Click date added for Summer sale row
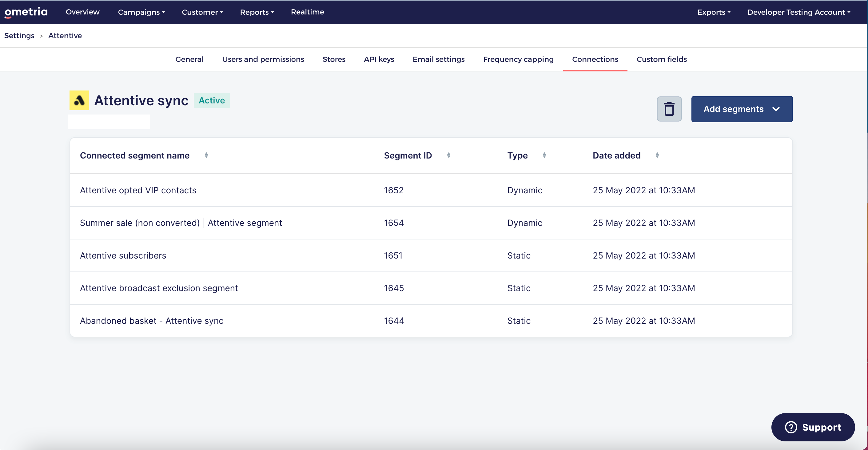Screen dimensions: 868x450 click(x=643, y=223)
